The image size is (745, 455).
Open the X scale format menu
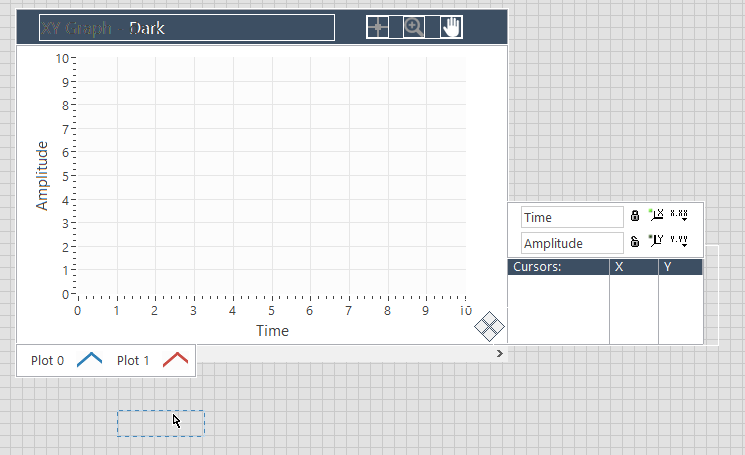click(679, 215)
